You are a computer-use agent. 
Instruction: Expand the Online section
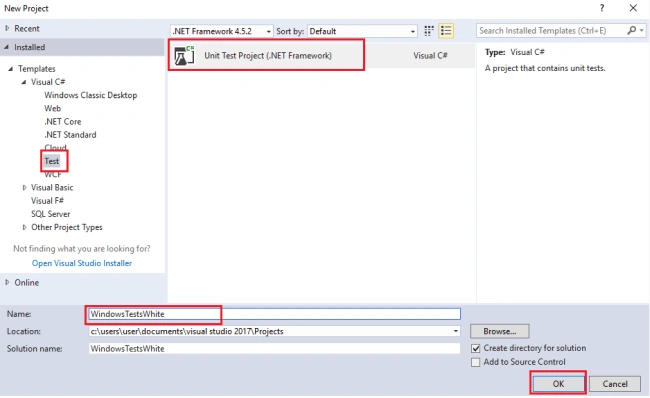[x=7, y=282]
